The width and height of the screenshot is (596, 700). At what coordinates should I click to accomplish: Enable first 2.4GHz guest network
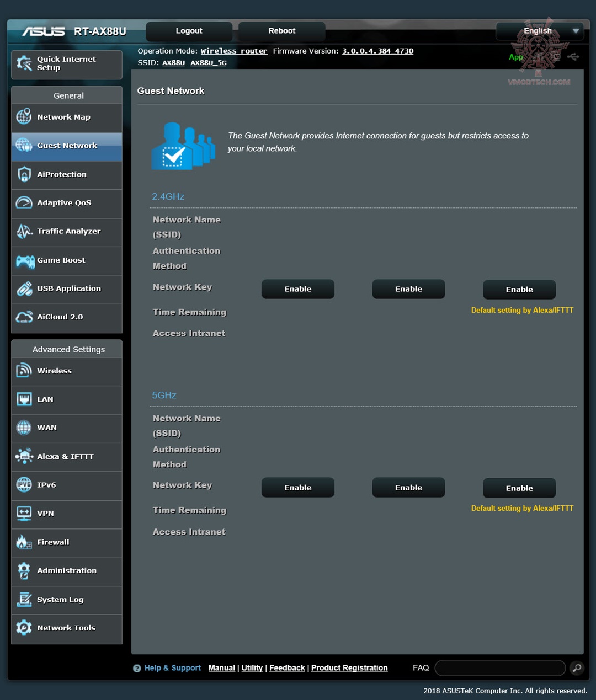[298, 289]
